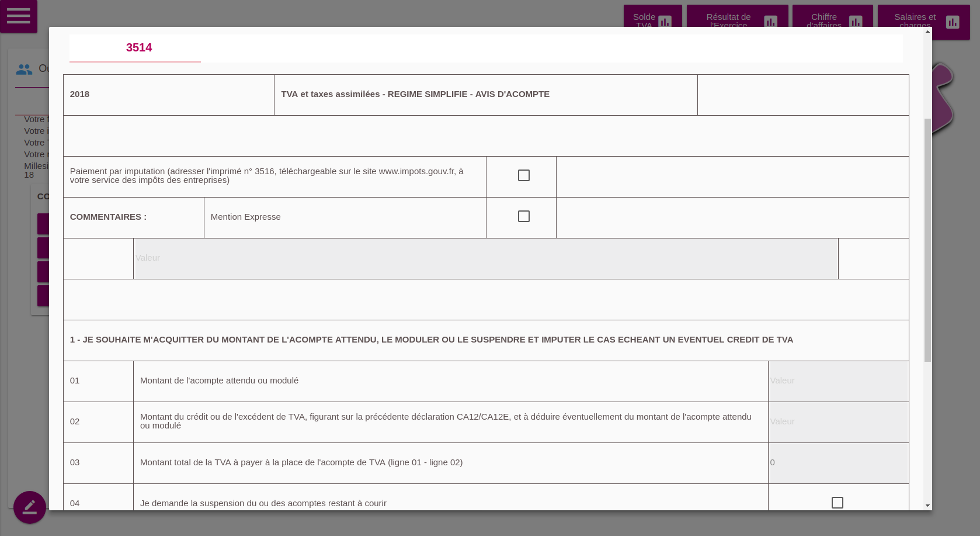Click the line 02 crédit TVA value field

pos(839,422)
